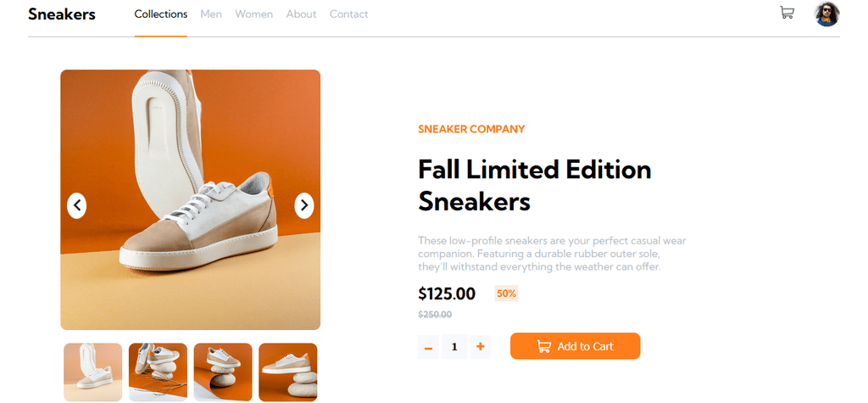Open the Contact nav link

(348, 14)
